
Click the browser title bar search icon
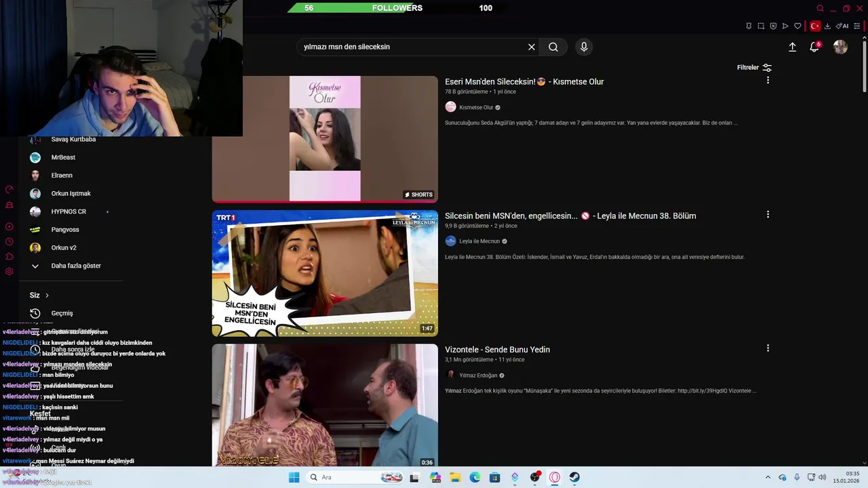pos(820,8)
